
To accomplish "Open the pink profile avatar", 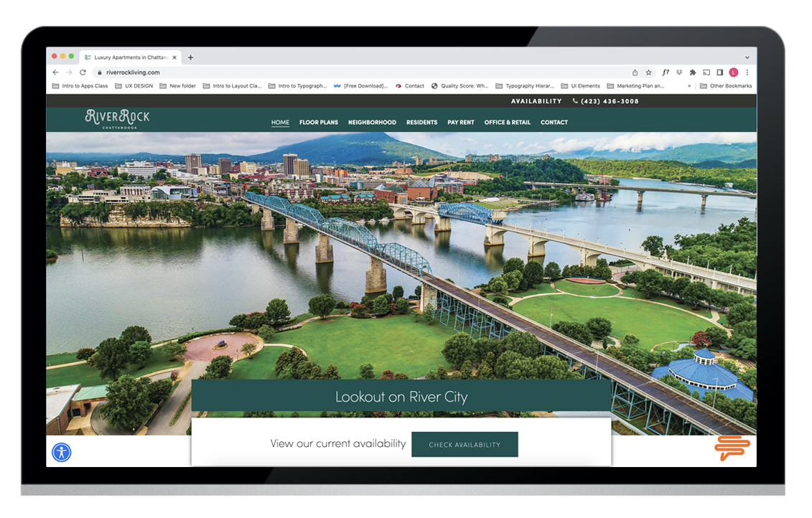I will 733,72.
